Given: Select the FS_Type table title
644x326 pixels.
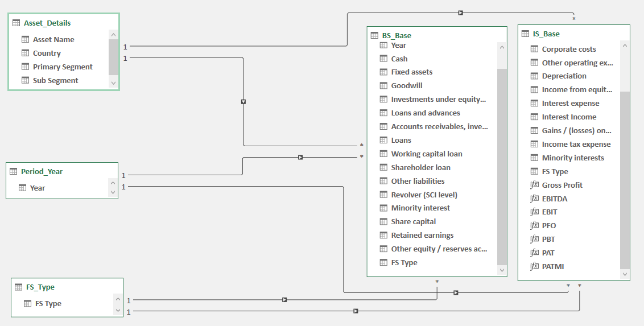Looking at the screenshot, I should pyautogui.click(x=40, y=287).
